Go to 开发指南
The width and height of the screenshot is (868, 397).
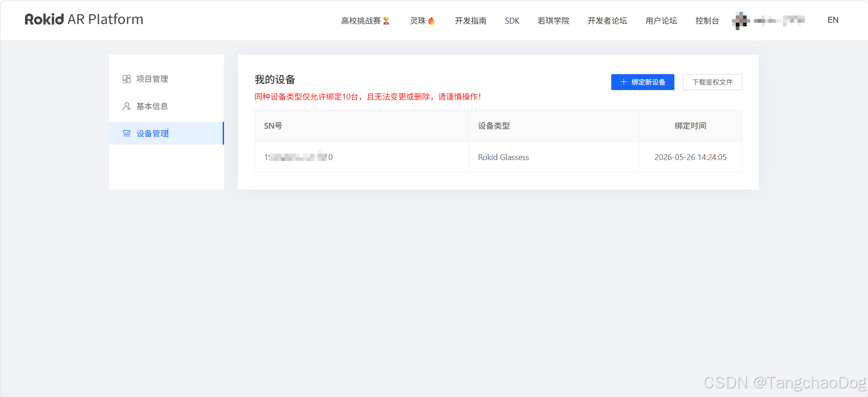470,20
